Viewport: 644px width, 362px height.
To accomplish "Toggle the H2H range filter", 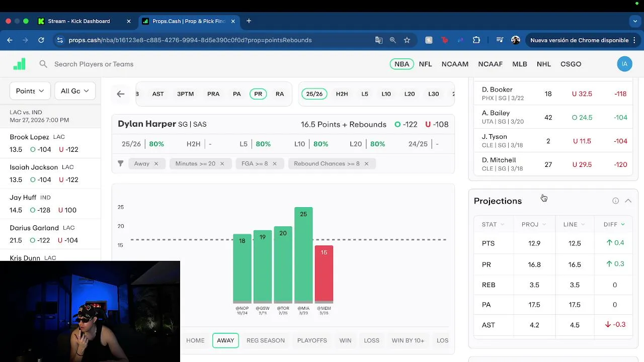I will (x=342, y=94).
